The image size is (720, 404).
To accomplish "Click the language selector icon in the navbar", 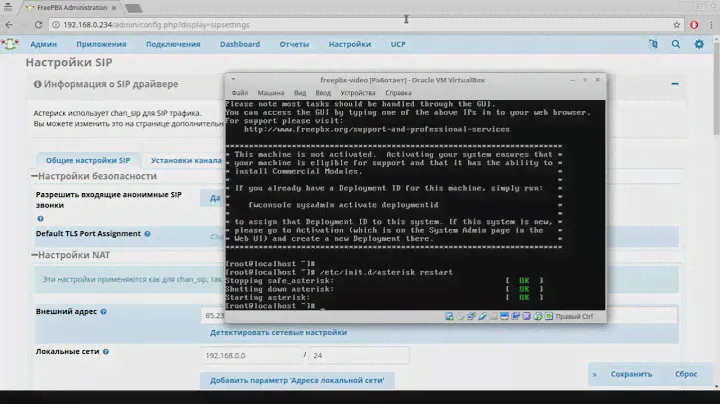I will [654, 44].
